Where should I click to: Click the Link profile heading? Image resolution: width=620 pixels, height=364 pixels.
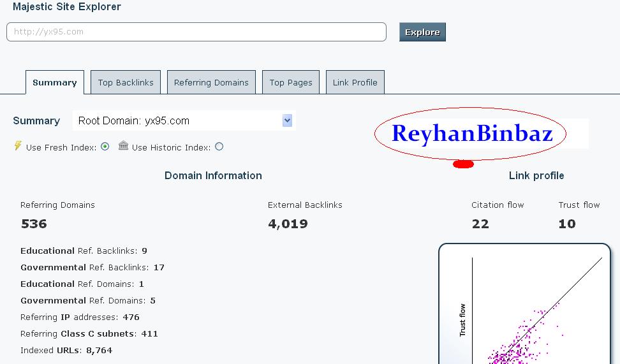[x=536, y=175]
